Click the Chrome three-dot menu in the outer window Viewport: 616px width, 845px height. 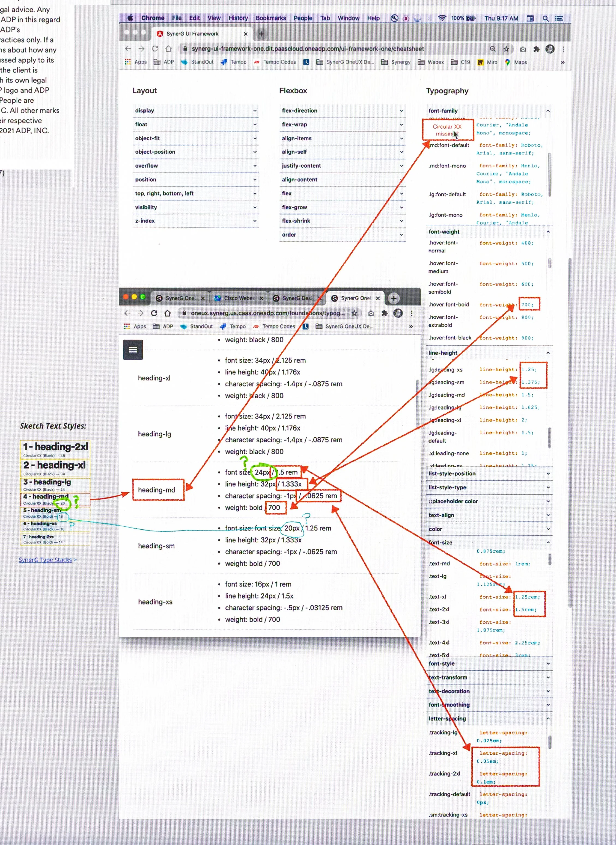563,49
